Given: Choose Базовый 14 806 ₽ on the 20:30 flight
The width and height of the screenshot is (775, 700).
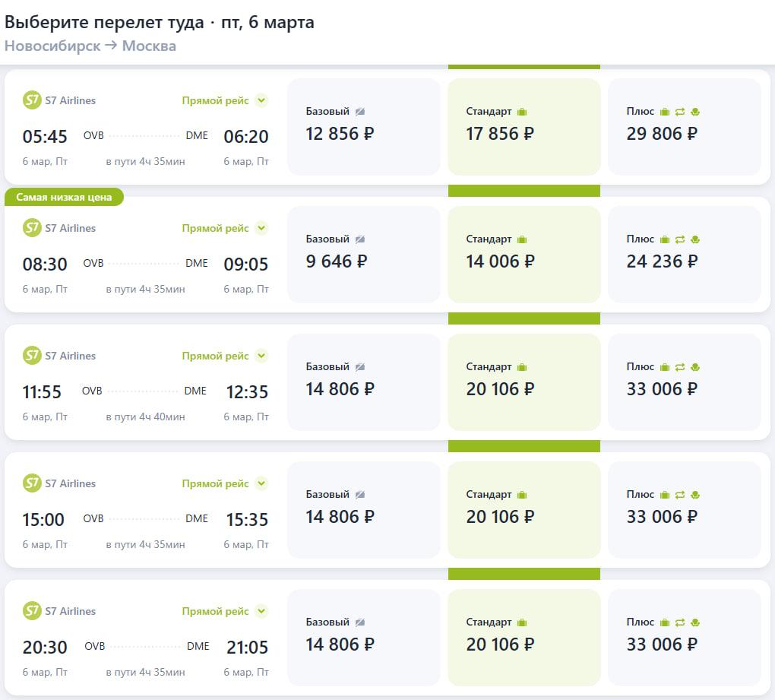Looking at the screenshot, I should coord(364,637).
